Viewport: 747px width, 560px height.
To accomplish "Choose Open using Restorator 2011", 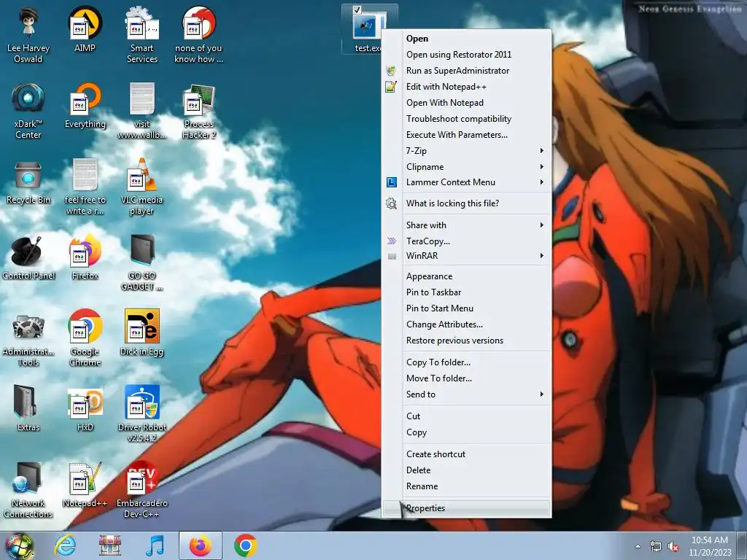I will click(467, 54).
